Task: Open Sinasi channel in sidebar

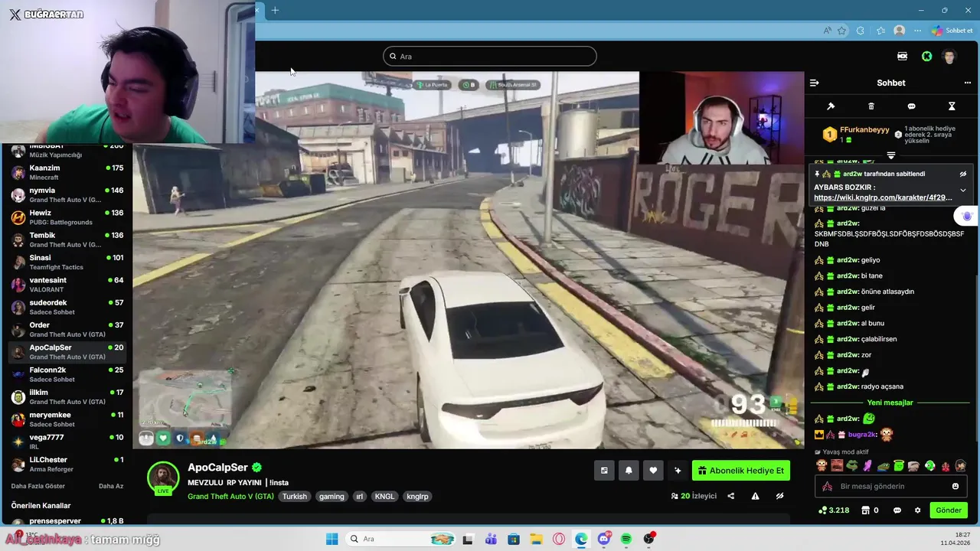Action: point(66,262)
